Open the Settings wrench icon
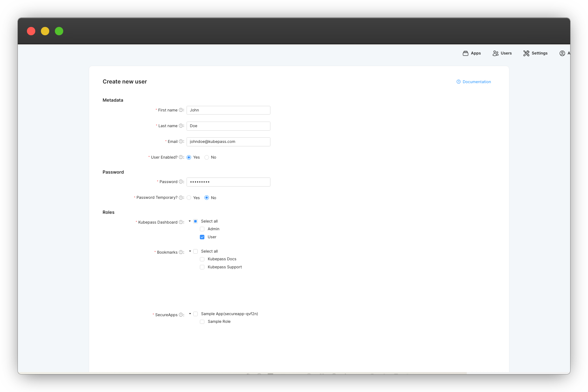This screenshot has height=392, width=588. (527, 53)
